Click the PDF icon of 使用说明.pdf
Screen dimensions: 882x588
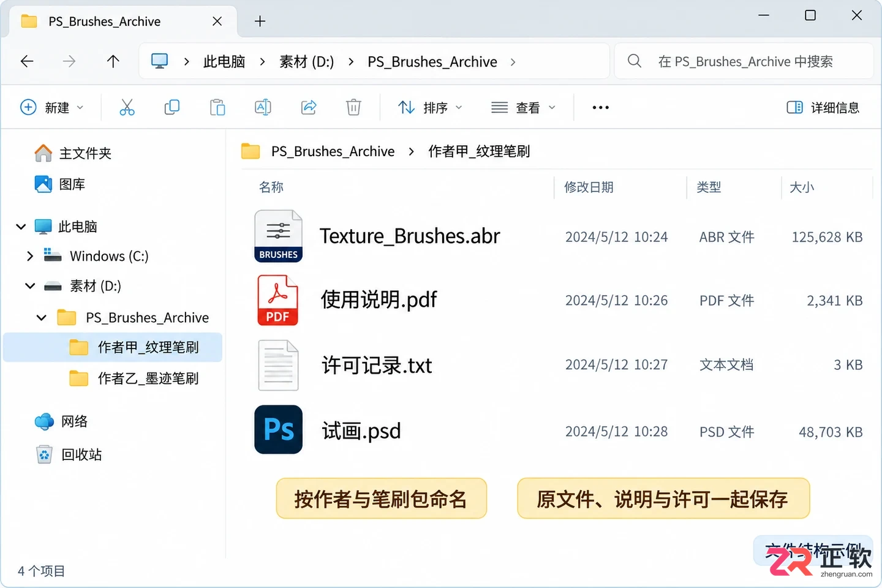pyautogui.click(x=277, y=300)
